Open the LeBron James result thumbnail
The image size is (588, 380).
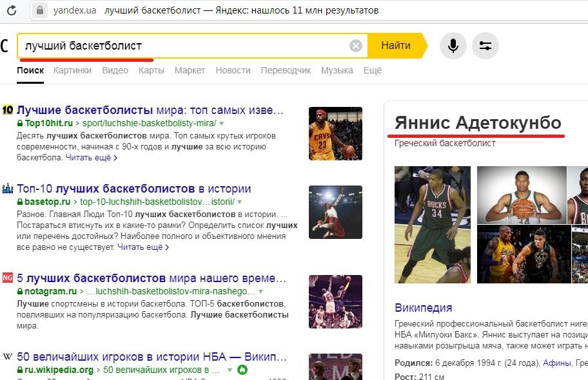[335, 133]
